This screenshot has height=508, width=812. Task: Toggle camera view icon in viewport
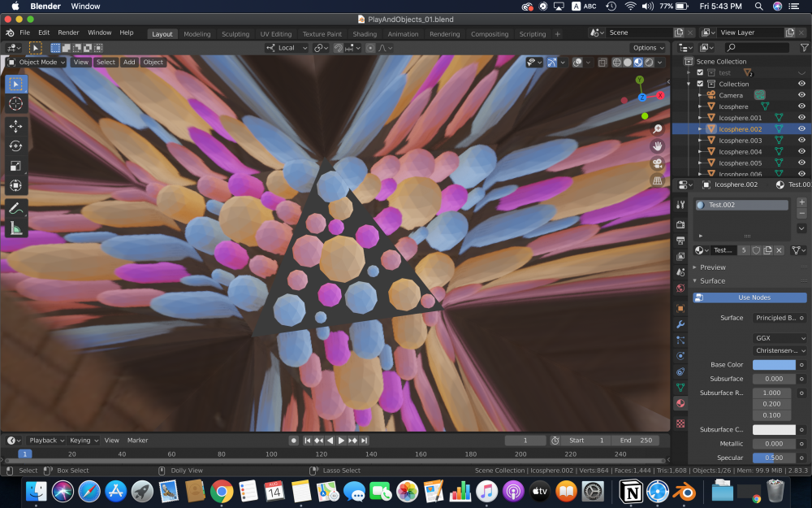(x=657, y=164)
